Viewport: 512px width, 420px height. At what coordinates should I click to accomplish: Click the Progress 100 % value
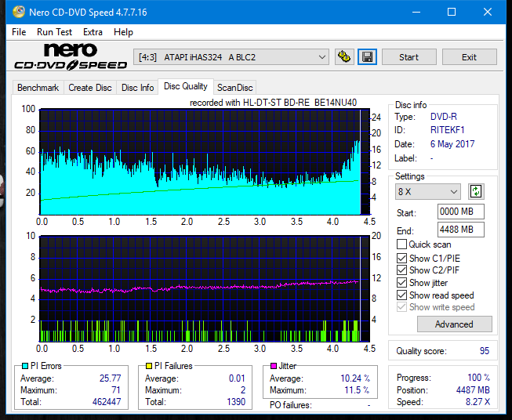tap(479, 378)
